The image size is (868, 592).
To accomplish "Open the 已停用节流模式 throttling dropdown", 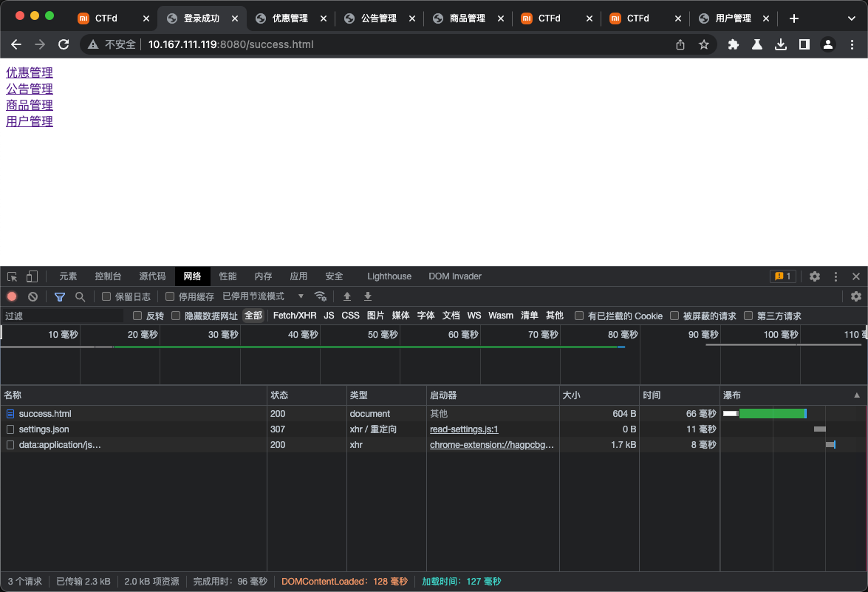I will [x=262, y=296].
